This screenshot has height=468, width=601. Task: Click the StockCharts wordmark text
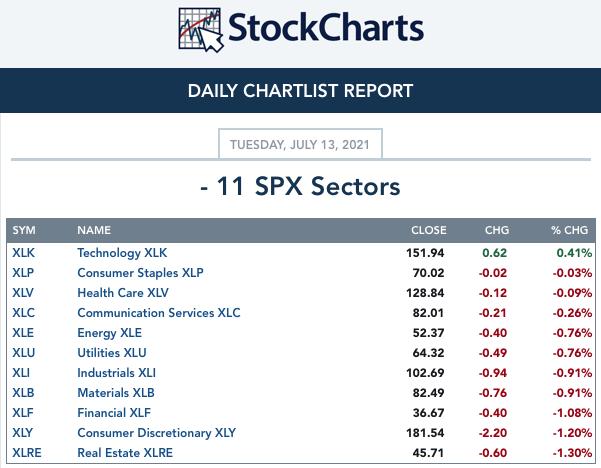[326, 27]
